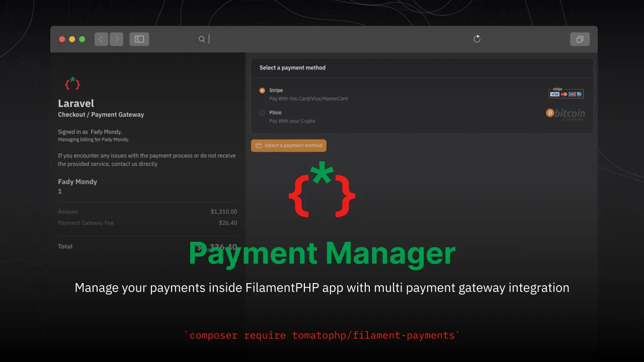Select the Plisio radio button
This screenshot has height=362, width=644.
[262, 113]
